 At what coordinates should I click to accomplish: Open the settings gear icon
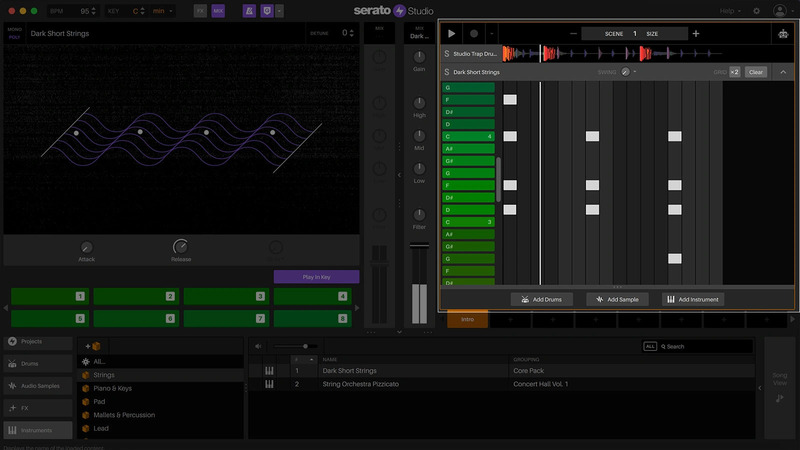(756, 10)
